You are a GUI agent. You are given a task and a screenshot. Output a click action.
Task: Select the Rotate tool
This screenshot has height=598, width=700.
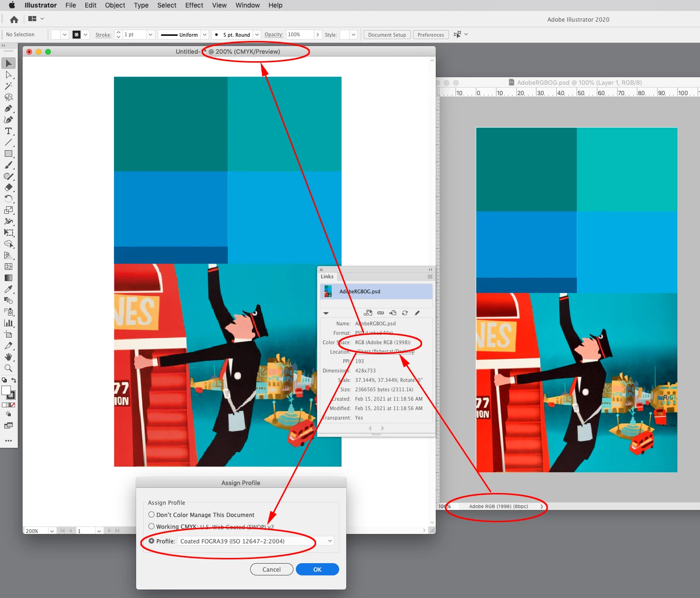tap(8, 199)
